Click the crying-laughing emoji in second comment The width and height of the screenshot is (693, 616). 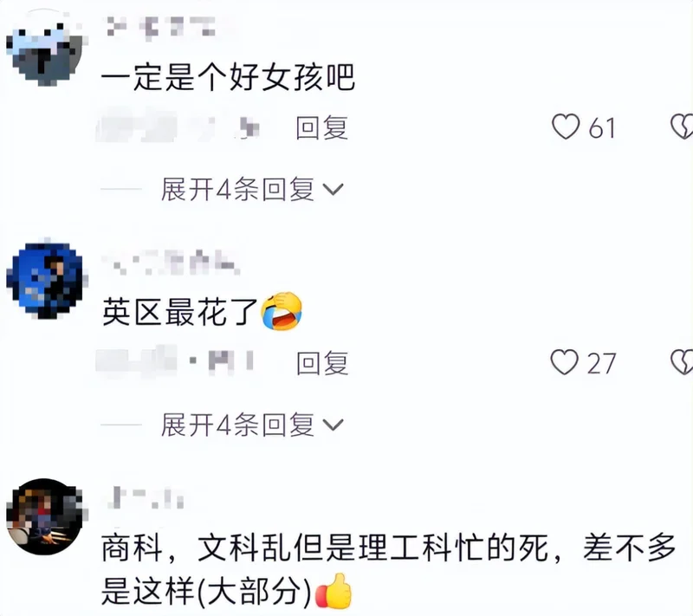click(x=282, y=311)
